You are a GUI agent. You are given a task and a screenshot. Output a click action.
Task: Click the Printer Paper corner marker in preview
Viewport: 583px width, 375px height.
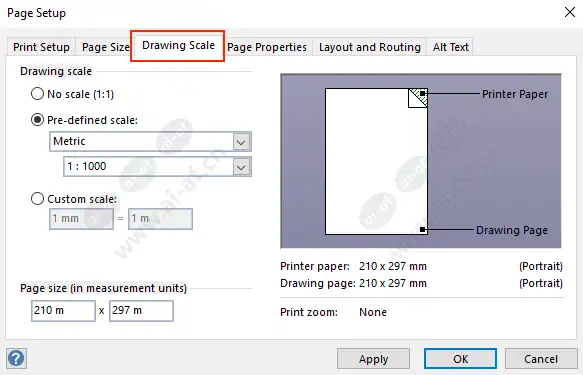tap(422, 94)
